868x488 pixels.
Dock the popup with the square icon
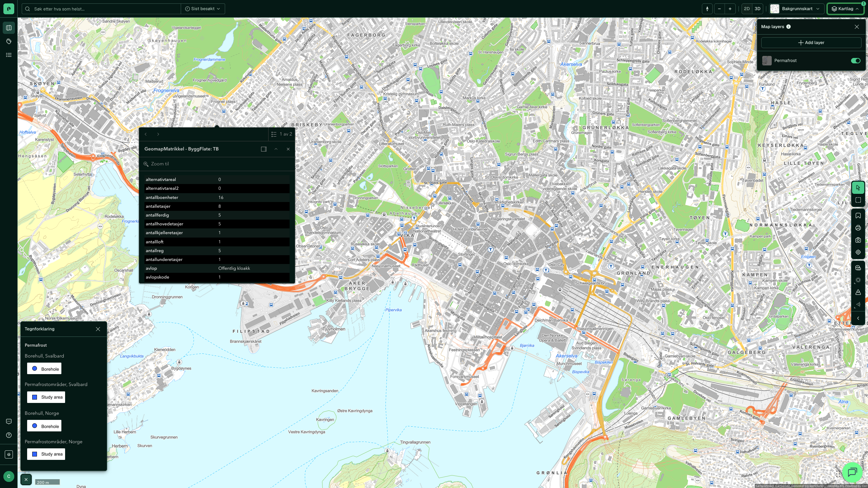point(264,149)
